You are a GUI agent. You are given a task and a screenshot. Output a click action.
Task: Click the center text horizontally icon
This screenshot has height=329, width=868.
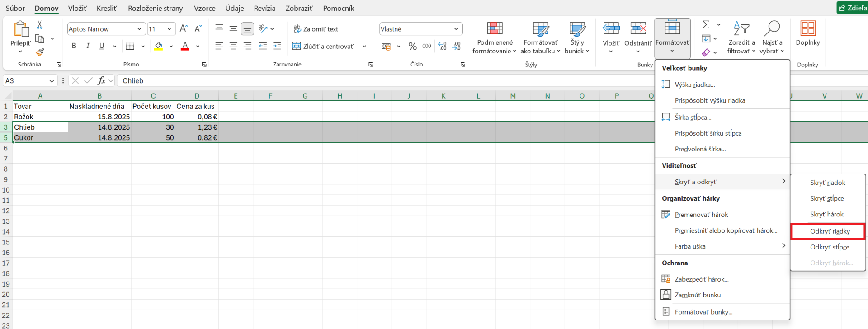click(233, 46)
